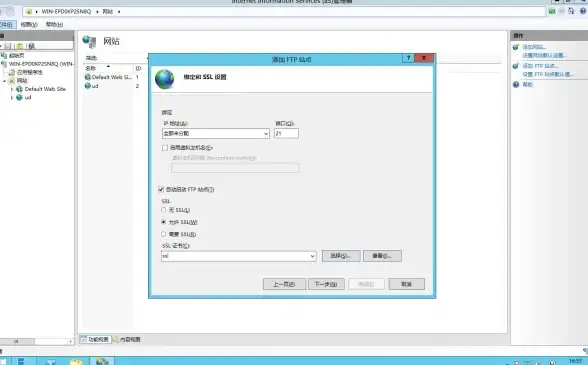Screen dimensions: 588x365
Task: Click the Up folder icon in Connections toolbar
Action: click(20, 46)
